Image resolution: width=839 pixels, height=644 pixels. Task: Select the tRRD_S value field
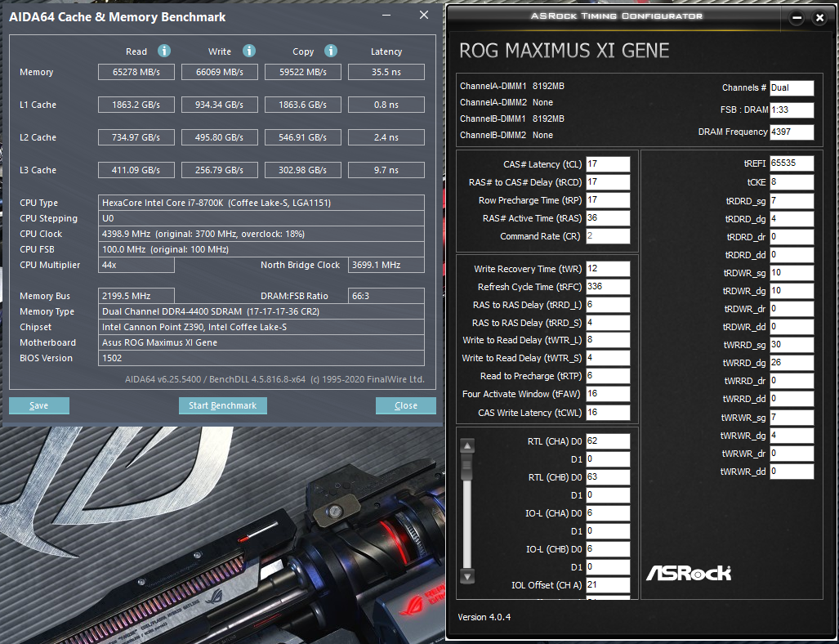[608, 323]
